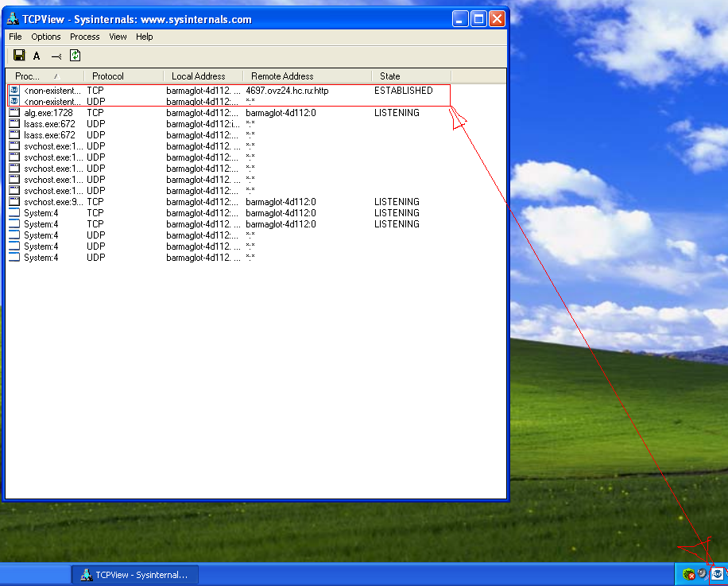The image size is (728, 586).
Task: Click the blue face tray icon
Action: click(718, 574)
